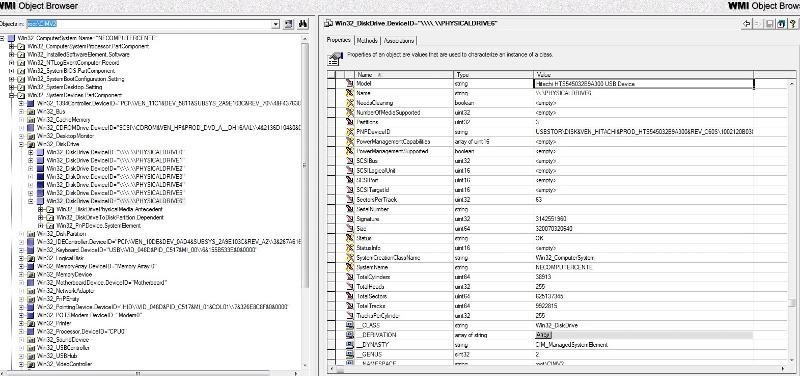The width and height of the screenshot is (800, 376).
Task: Click the key icon of Status row
Action: (349, 238)
